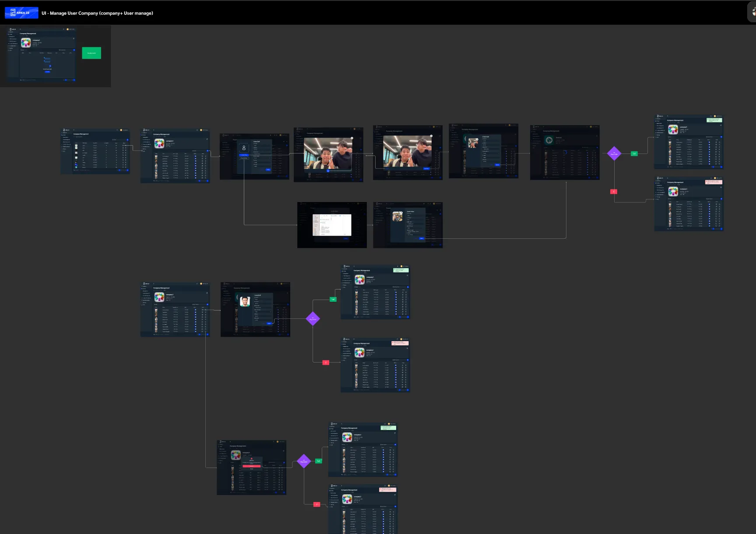756x534 pixels.
Task: Close the photo preview with the slider handle
Action: click(352, 138)
